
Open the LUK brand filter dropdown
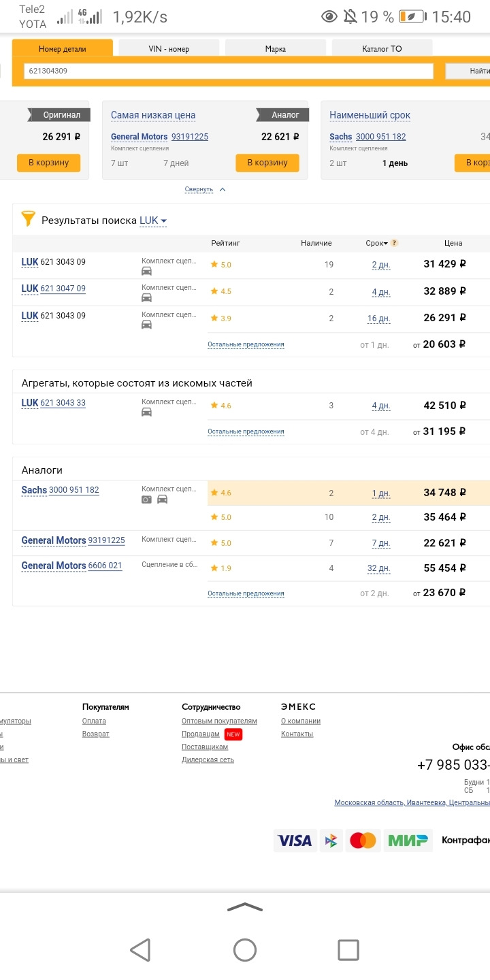153,220
